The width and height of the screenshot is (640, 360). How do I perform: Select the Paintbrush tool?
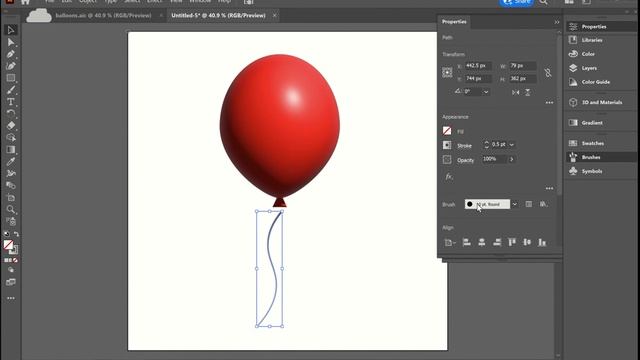click(11, 90)
